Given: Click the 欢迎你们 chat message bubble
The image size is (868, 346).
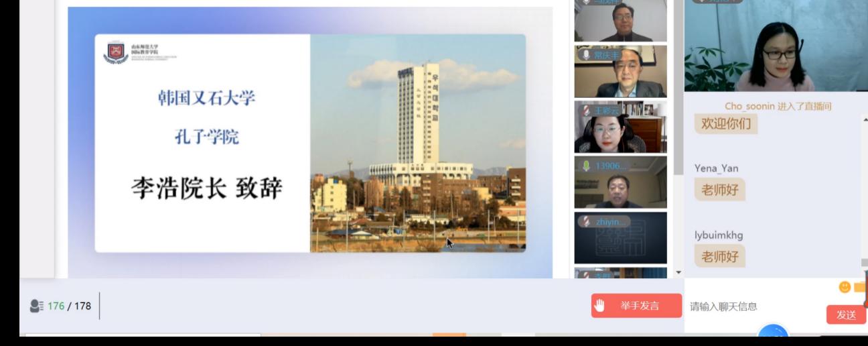Looking at the screenshot, I should (725, 123).
